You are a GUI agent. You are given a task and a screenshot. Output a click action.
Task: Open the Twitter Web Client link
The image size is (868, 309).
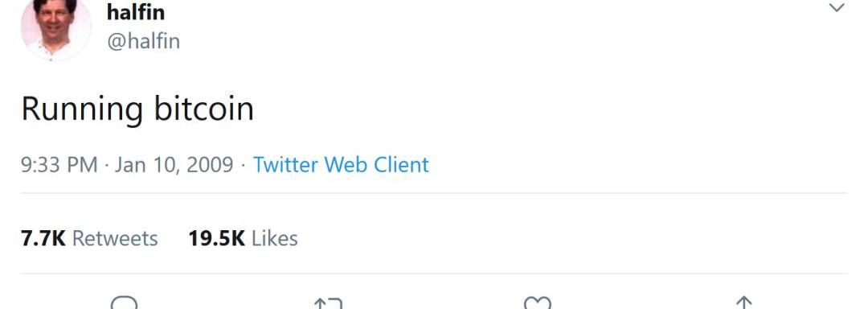coord(341,164)
